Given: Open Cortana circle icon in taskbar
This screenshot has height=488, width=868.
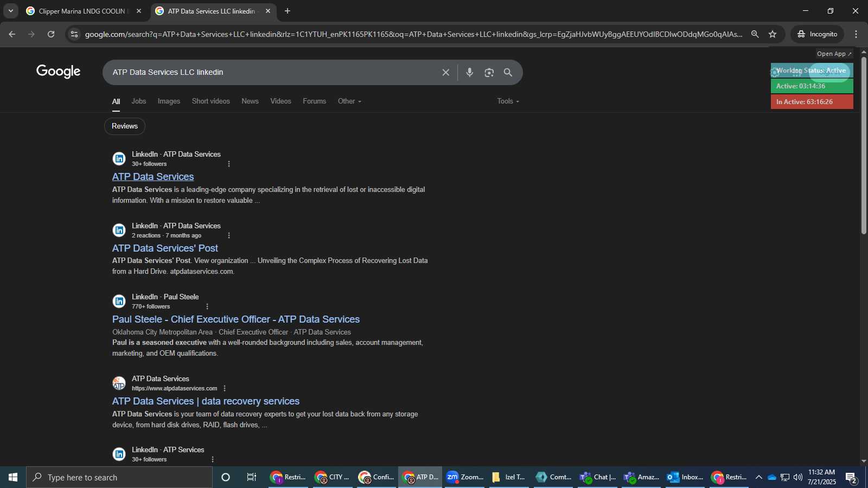Looking at the screenshot, I should coord(226,477).
